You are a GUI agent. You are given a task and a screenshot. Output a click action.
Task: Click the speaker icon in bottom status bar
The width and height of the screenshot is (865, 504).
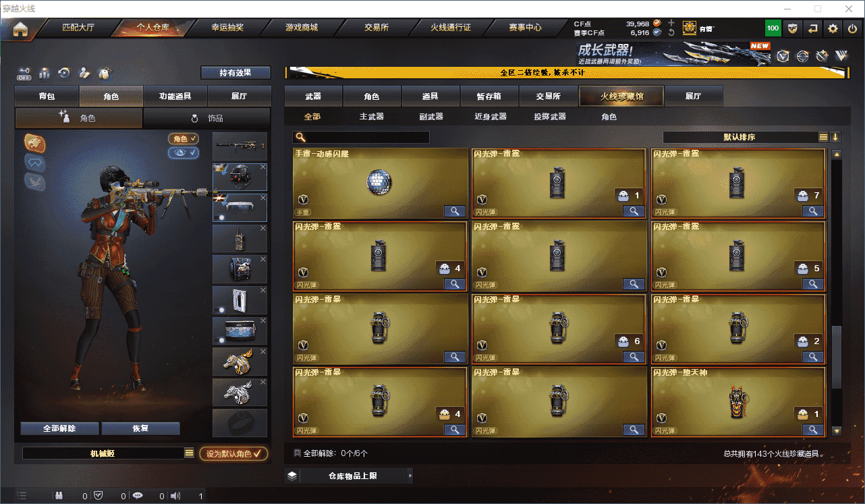click(175, 496)
